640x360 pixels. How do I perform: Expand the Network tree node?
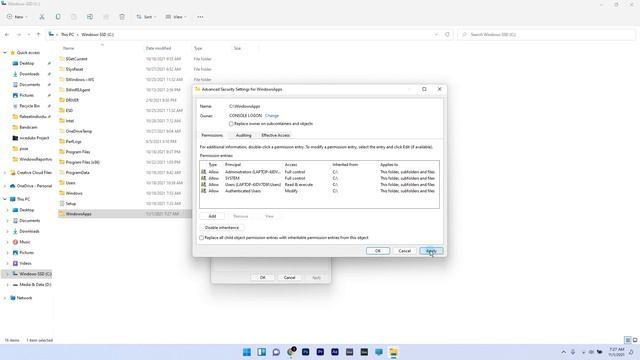5,298
